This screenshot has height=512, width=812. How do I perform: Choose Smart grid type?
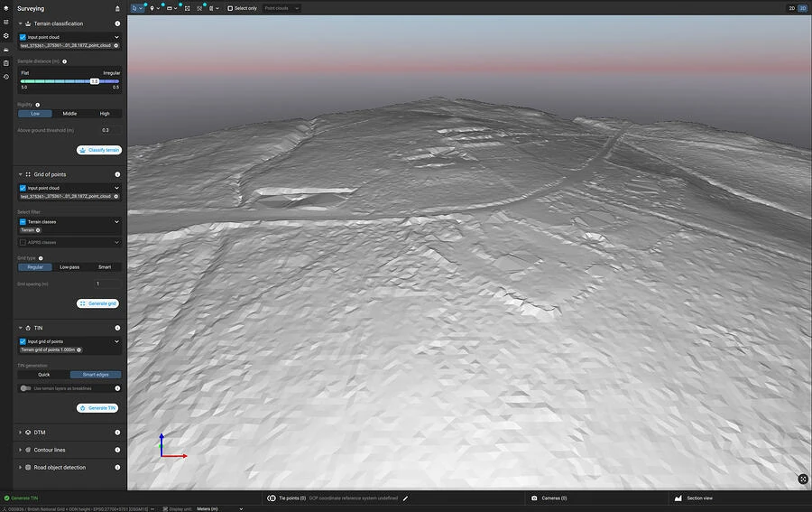click(x=105, y=267)
